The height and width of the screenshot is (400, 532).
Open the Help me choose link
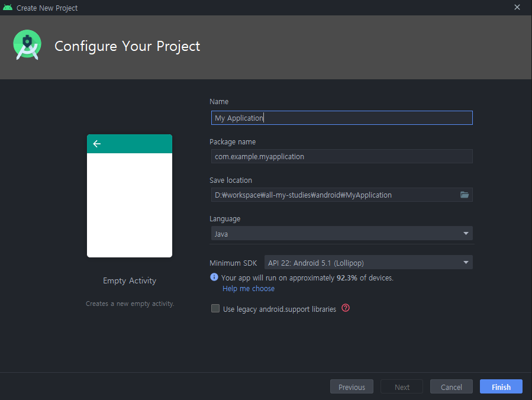[x=249, y=289]
